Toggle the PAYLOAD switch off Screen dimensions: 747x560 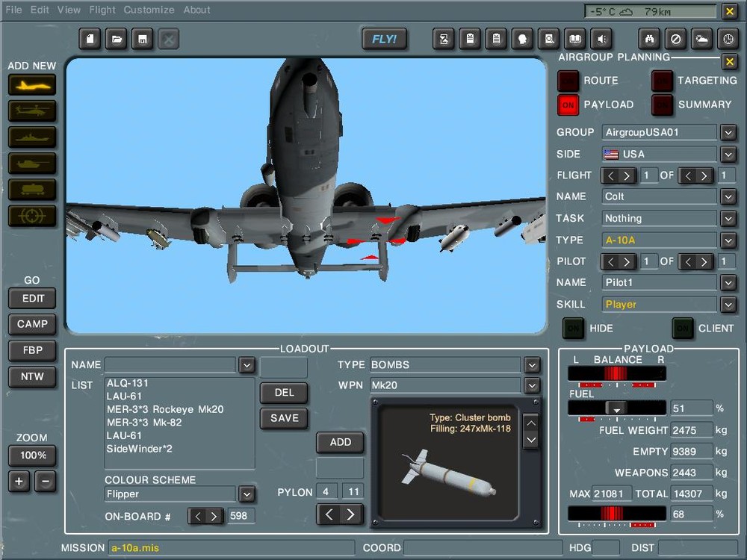coord(568,105)
